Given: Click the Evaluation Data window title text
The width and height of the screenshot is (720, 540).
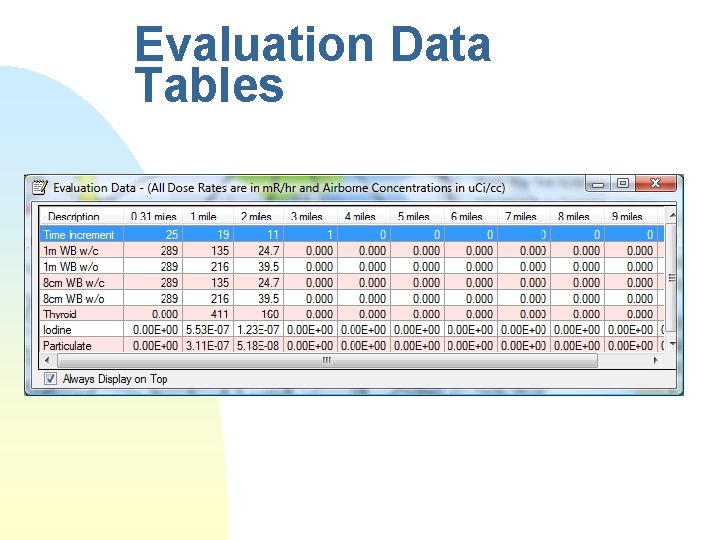Looking at the screenshot, I should (x=279, y=188).
